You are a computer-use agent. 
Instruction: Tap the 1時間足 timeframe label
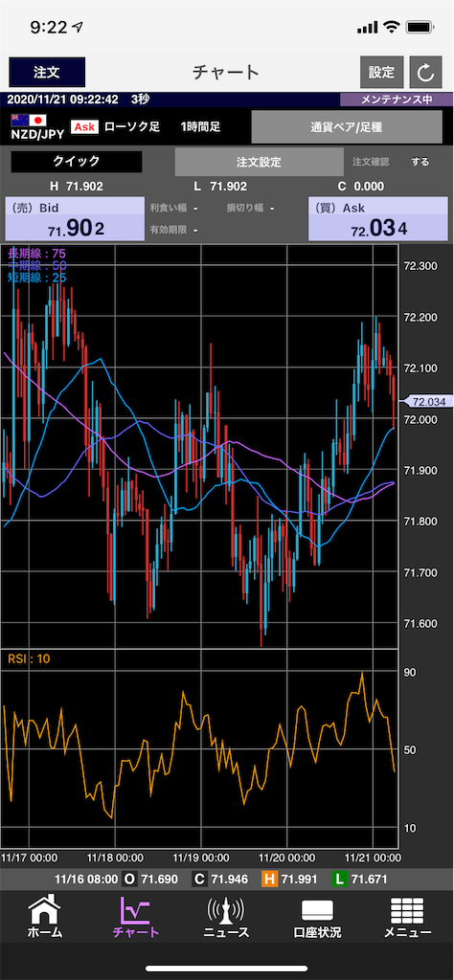200,127
